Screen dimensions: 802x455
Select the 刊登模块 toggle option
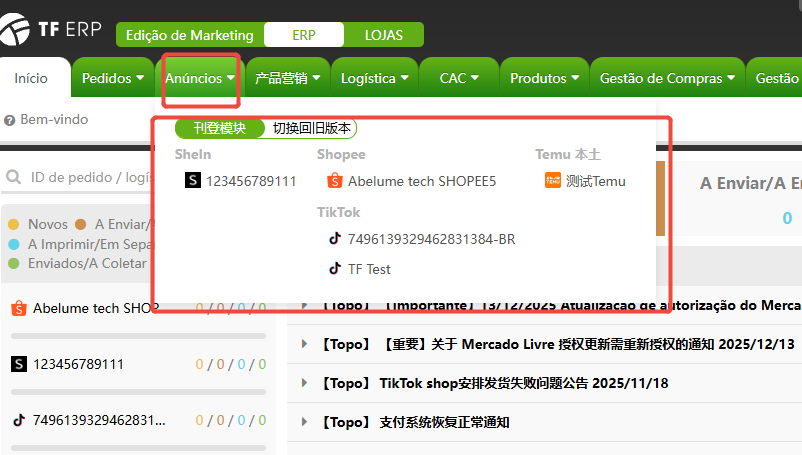coord(220,128)
